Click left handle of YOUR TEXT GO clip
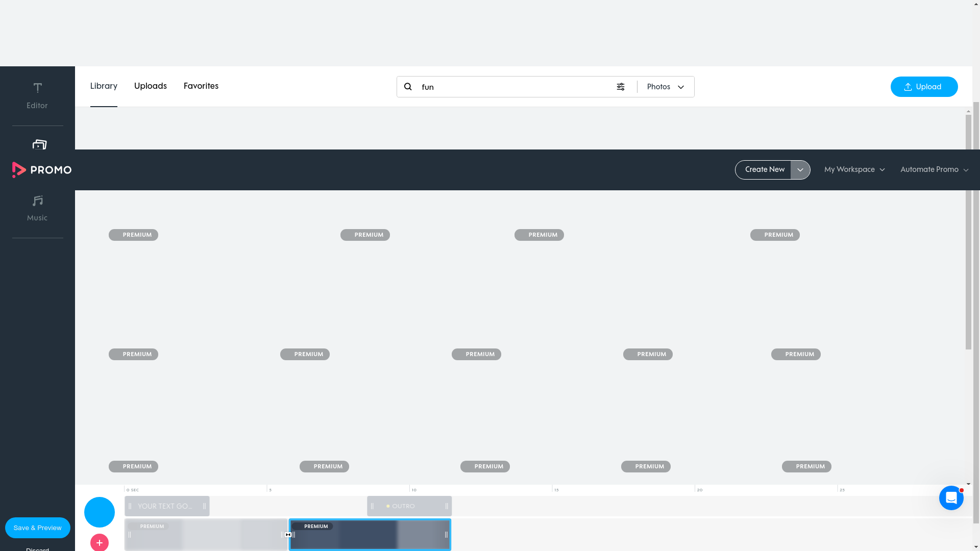This screenshot has height=551, width=980. point(130,506)
